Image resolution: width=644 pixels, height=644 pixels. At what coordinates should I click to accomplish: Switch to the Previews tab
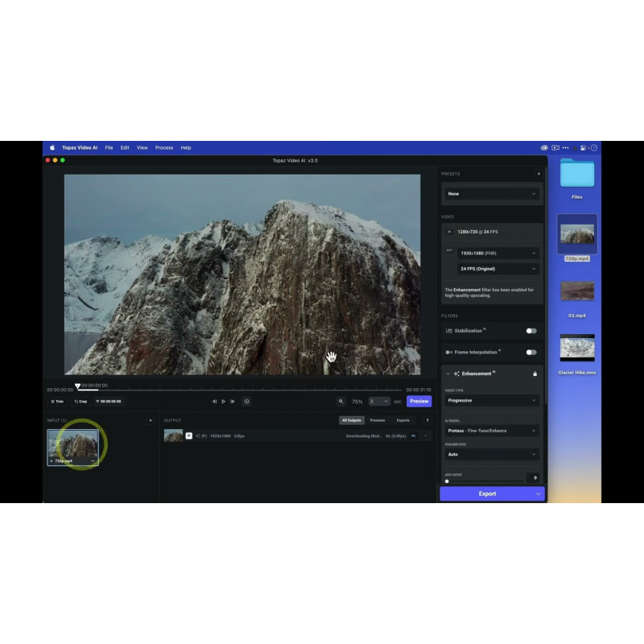(x=377, y=420)
